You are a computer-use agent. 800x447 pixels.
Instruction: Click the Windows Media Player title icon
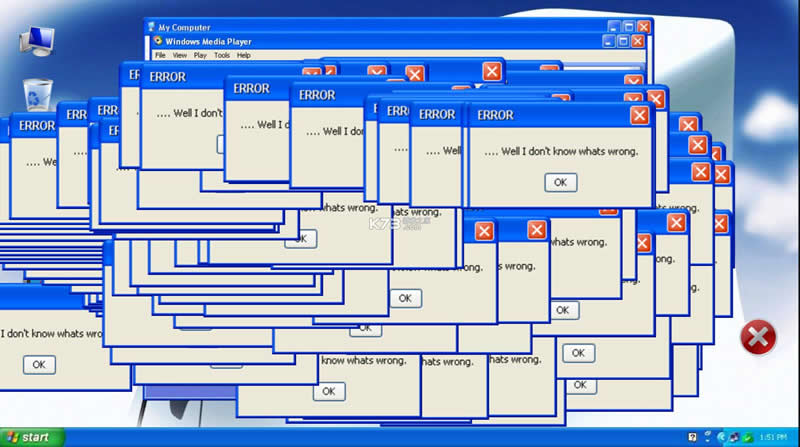[157, 41]
